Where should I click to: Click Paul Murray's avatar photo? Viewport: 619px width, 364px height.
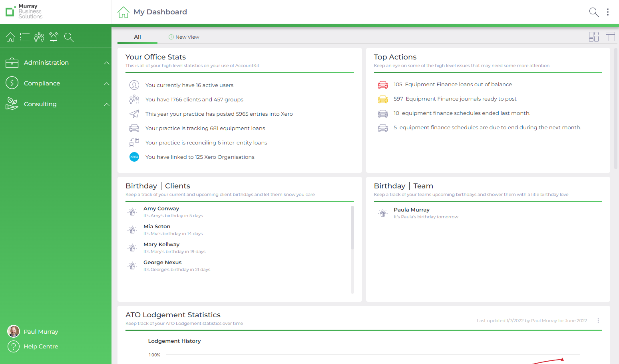point(14,331)
